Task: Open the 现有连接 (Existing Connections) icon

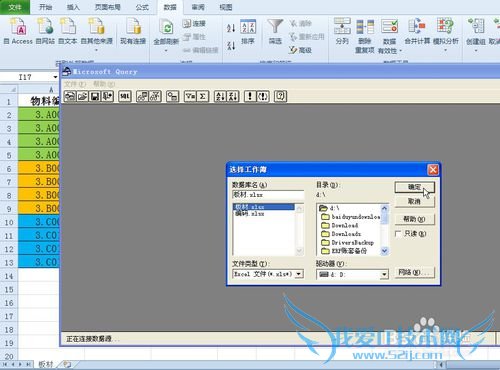Action: click(x=133, y=32)
